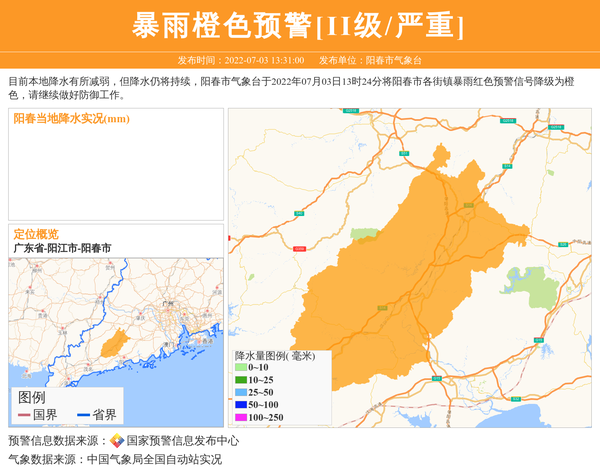
Task: Click the 广东省-阳江市-阳春市 location text
Action: tap(62, 247)
